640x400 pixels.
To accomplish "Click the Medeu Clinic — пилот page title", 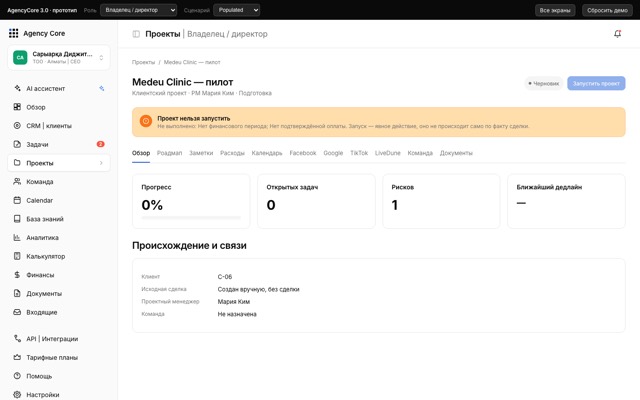I will [182, 82].
